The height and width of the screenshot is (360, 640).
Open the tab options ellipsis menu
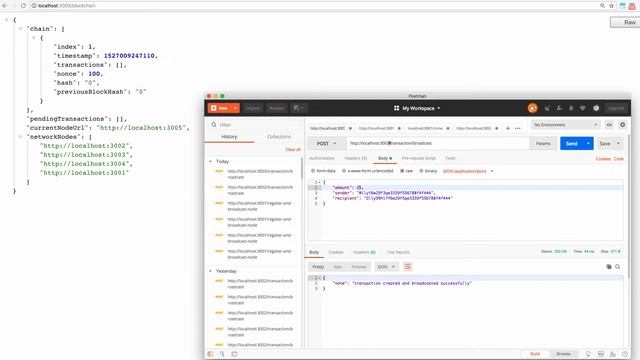tap(518, 128)
